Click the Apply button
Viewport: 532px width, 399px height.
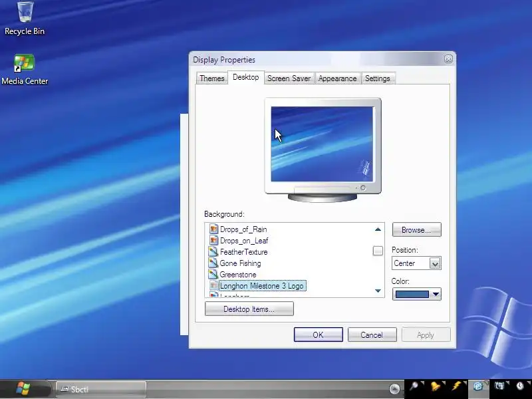(426, 335)
